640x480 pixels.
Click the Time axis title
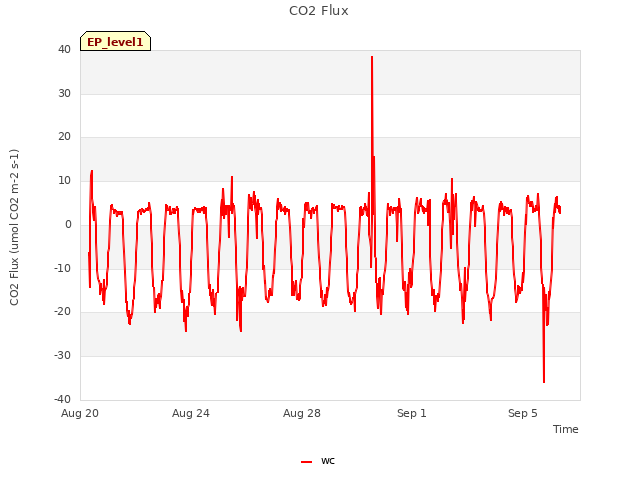click(x=566, y=429)
